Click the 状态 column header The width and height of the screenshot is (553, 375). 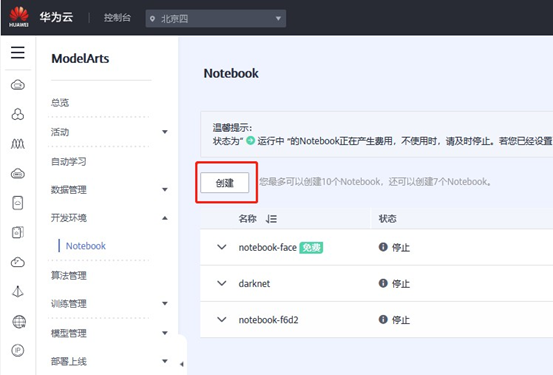pos(388,219)
